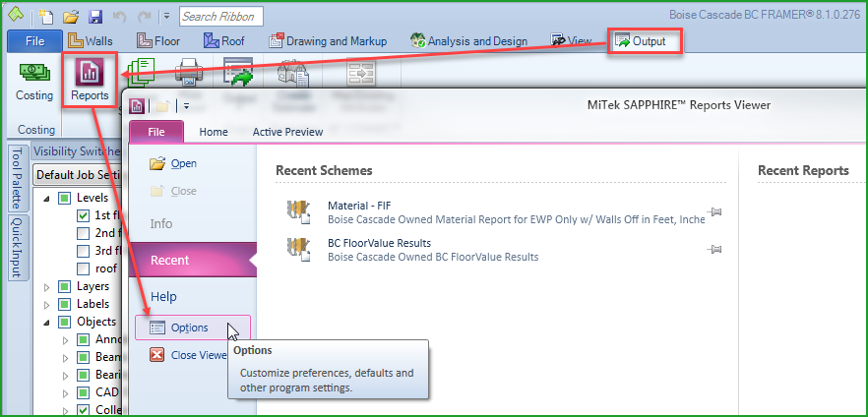Screen dimensions: 868x417
Task: Launch the Costing tool
Action: (34, 81)
